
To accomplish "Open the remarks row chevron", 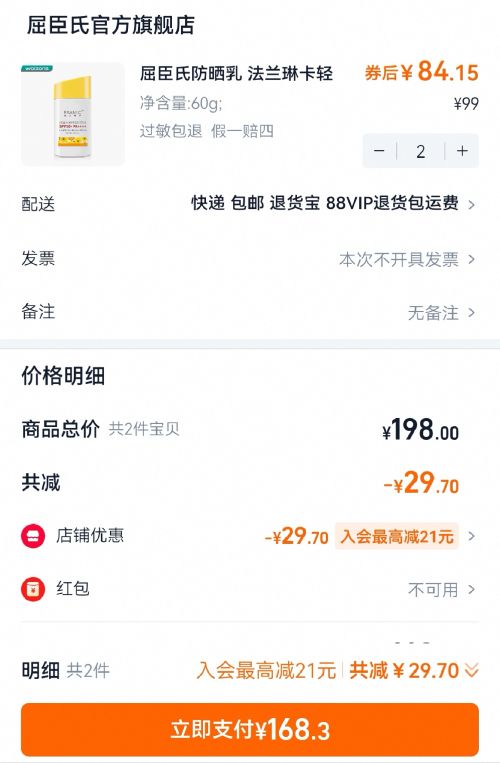I will (471, 312).
